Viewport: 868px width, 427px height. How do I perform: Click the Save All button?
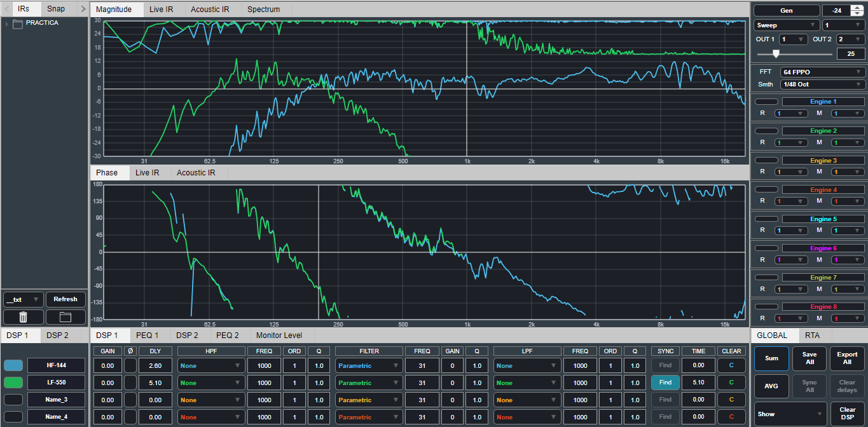point(809,358)
